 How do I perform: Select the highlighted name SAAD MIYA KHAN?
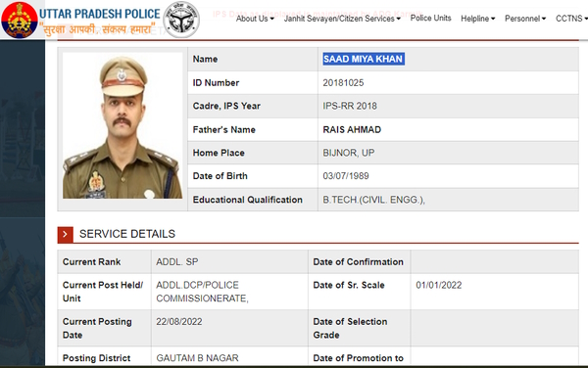tap(364, 59)
